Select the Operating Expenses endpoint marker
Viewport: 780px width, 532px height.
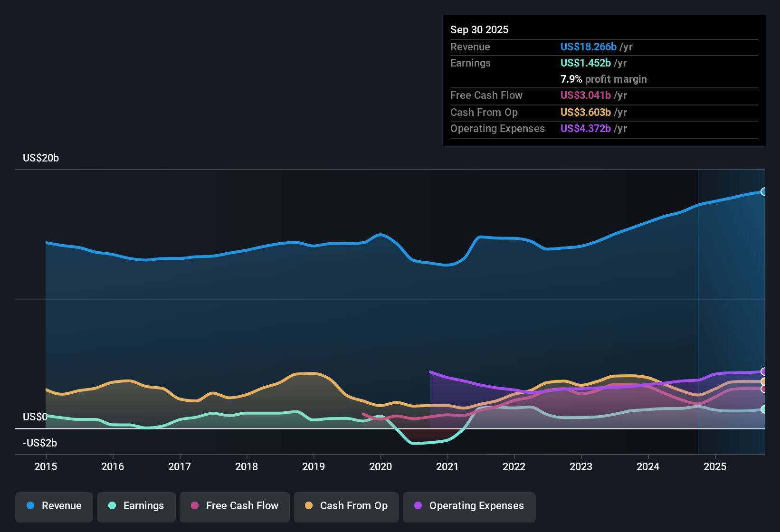coord(763,371)
